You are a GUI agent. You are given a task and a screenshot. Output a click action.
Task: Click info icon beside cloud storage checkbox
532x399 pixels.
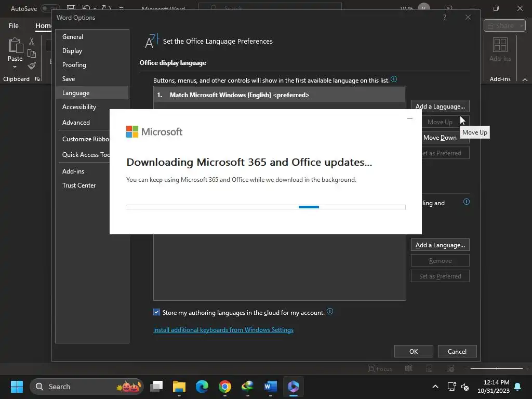coord(330,311)
